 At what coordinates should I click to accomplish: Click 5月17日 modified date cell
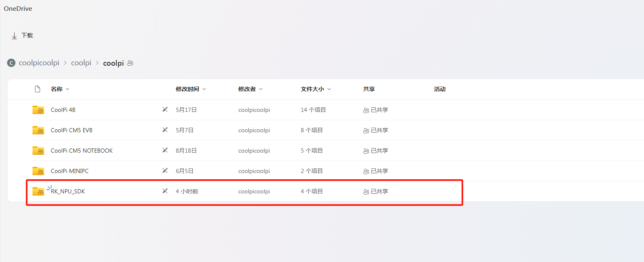coord(186,110)
